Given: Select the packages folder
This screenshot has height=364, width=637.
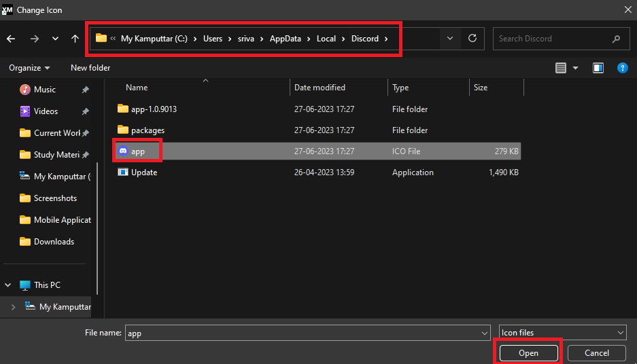Looking at the screenshot, I should coord(148,130).
